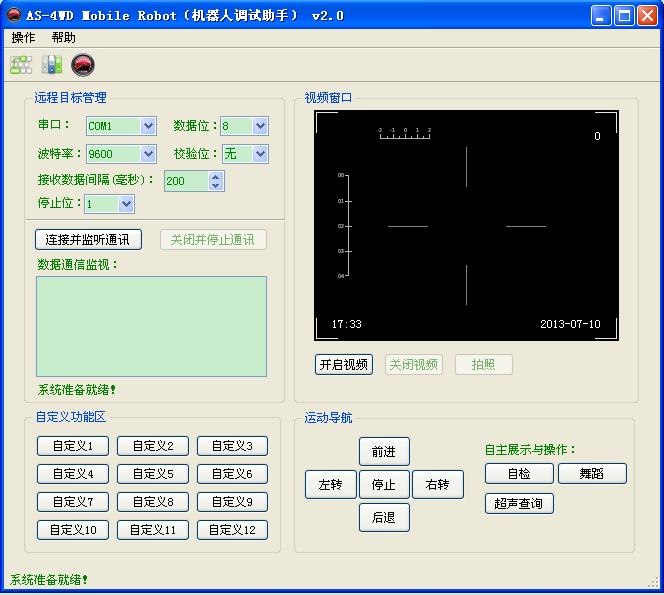This screenshot has width=664, height=595.
Task: Click the 超声查询 ultrasonic query button
Action: [x=519, y=503]
